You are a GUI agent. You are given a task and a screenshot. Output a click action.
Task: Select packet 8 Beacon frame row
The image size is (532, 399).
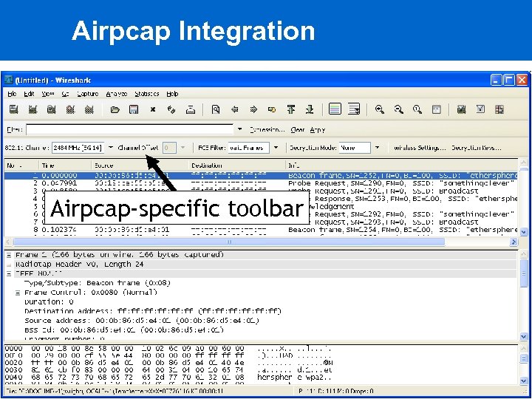[261, 230]
